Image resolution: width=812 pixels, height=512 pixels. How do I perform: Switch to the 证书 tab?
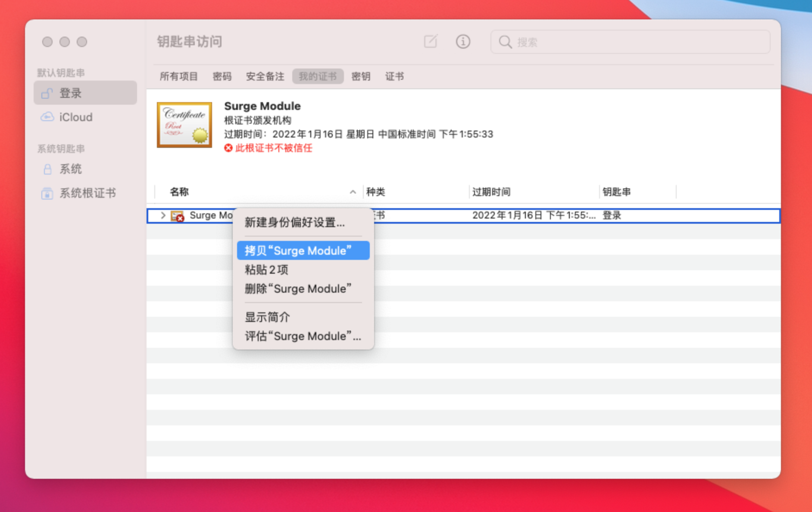[394, 76]
